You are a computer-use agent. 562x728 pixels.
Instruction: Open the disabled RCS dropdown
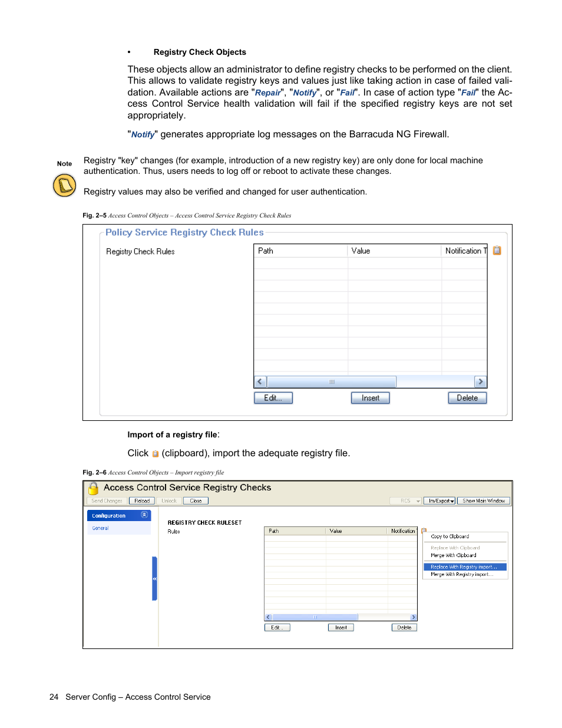(x=406, y=501)
